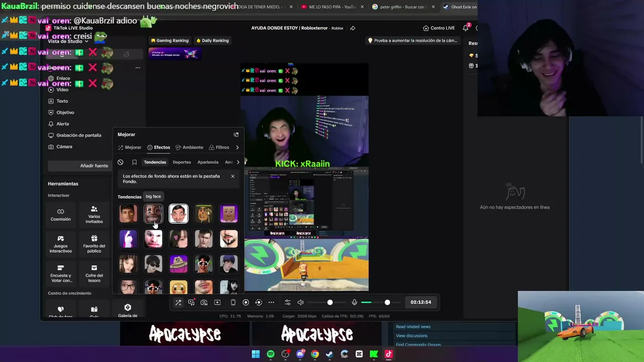This screenshot has width=644, height=362.
Task: Open the audio mixer settings icon
Action: click(x=287, y=302)
